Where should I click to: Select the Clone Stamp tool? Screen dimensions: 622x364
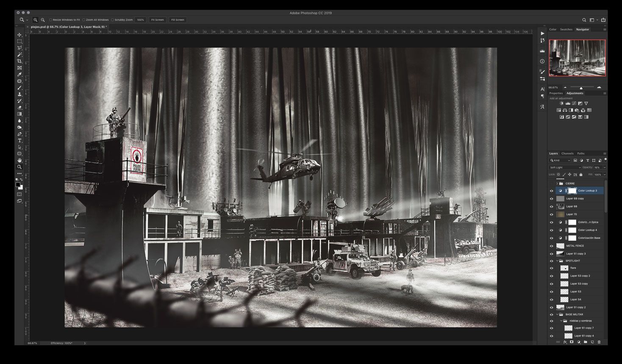(x=19, y=94)
